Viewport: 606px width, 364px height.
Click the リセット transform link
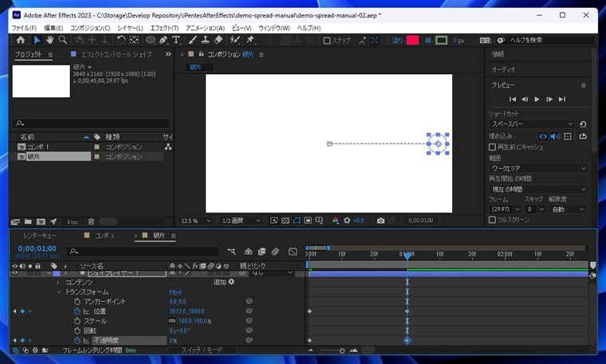click(175, 292)
